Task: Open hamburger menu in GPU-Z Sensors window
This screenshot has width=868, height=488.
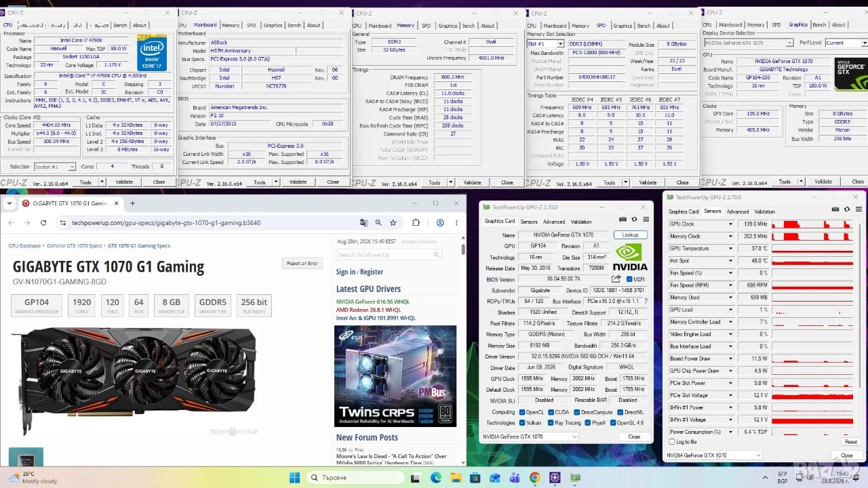Action: click(858, 209)
